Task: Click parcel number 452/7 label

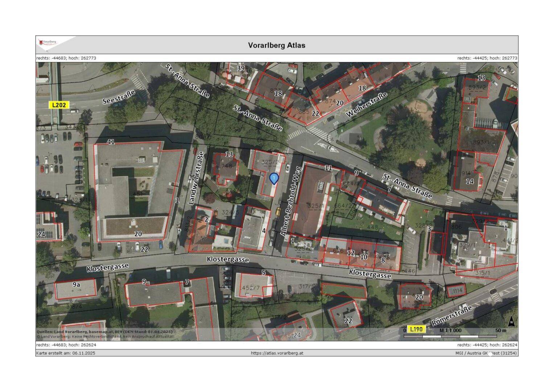Action: (251, 288)
